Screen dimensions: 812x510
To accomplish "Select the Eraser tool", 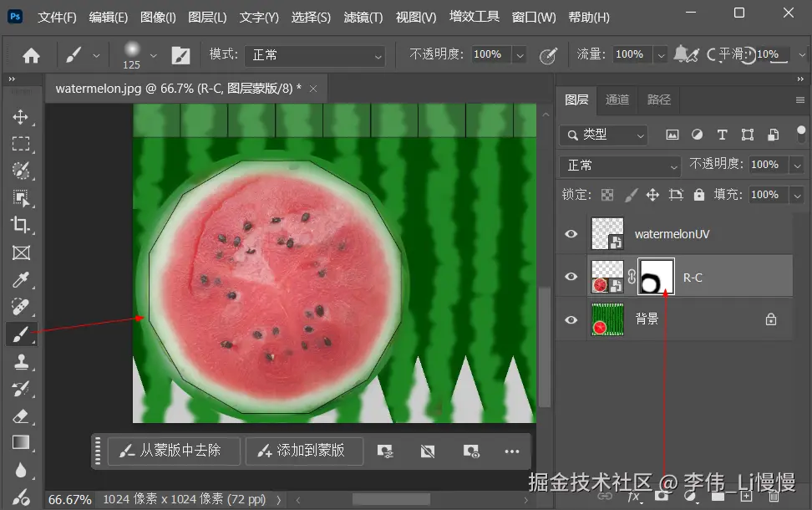I will tap(21, 416).
